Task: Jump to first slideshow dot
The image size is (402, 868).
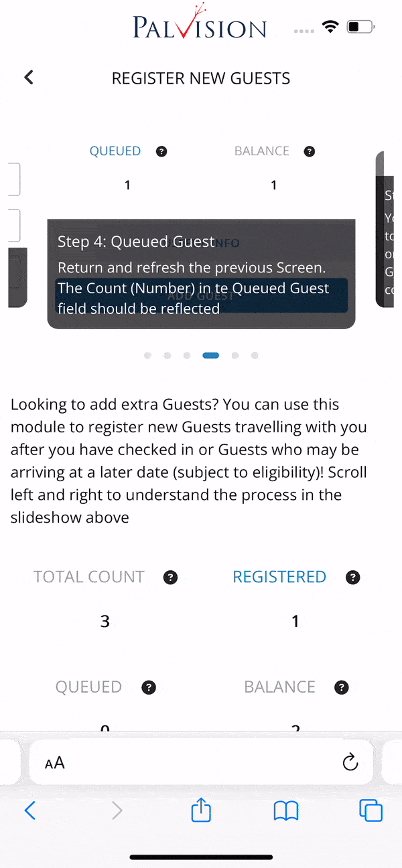Action: [x=147, y=355]
